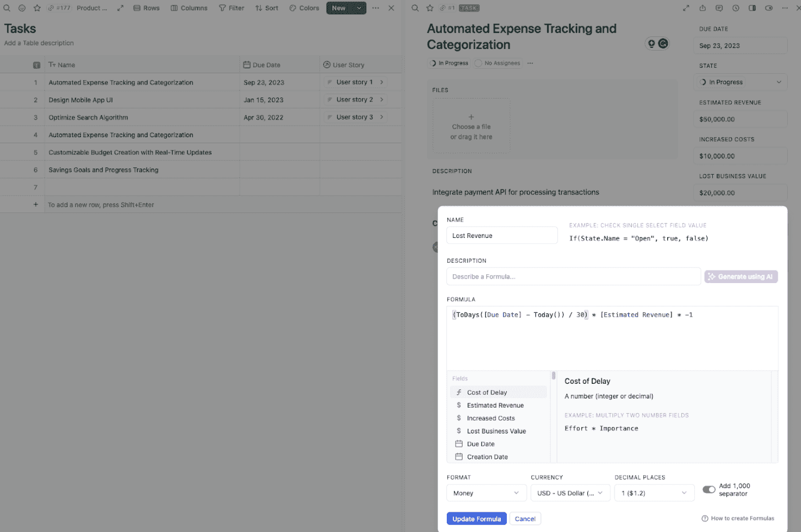The width and height of the screenshot is (801, 532).
Task: Star the Tasks view as favorite
Action: [37, 8]
